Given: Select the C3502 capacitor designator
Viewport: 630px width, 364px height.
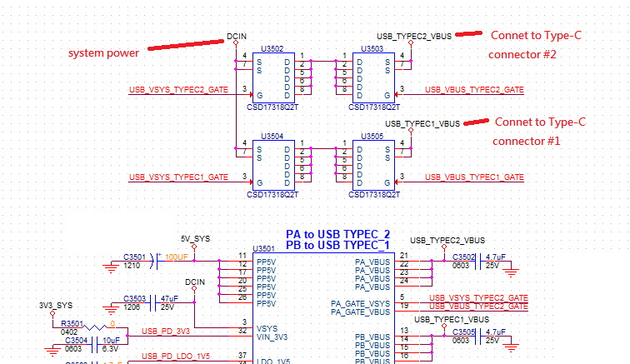Looking at the screenshot, I should [463, 257].
